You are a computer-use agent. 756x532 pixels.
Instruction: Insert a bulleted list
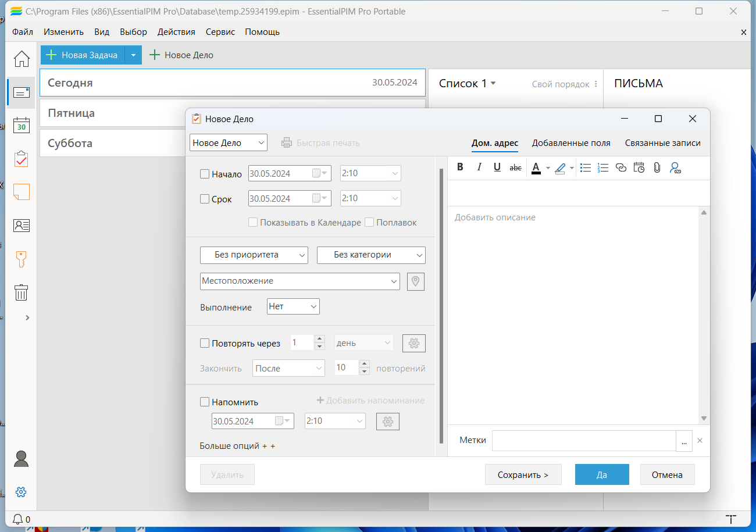[586, 167]
